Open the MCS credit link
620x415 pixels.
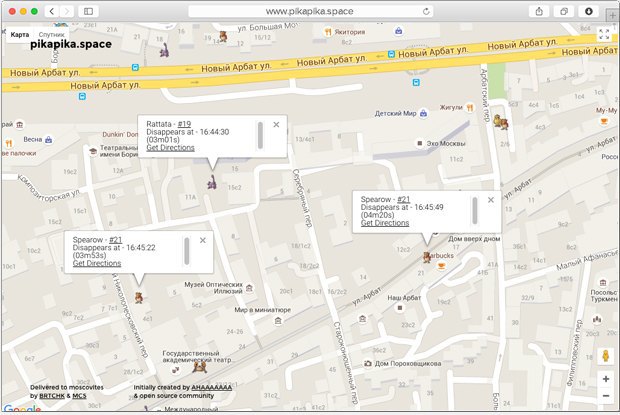(x=79, y=396)
